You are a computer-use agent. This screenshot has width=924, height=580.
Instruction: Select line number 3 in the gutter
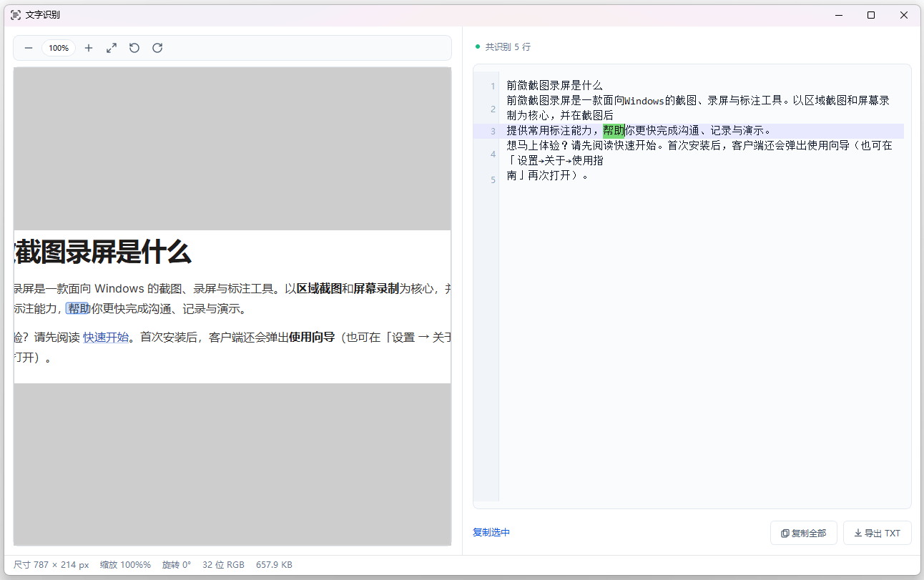(x=493, y=132)
